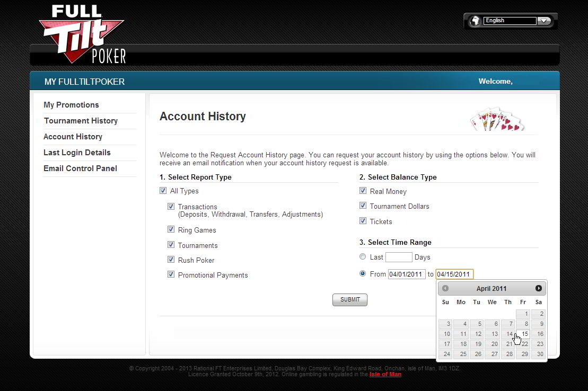This screenshot has width=588, height=391.
Task: Uncheck Tournament Dollars checkbox
Action: click(363, 206)
